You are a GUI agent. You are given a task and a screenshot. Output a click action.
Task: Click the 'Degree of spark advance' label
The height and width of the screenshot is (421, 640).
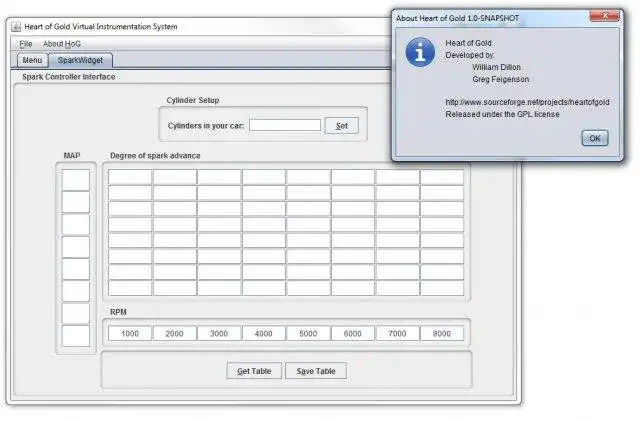[155, 156]
